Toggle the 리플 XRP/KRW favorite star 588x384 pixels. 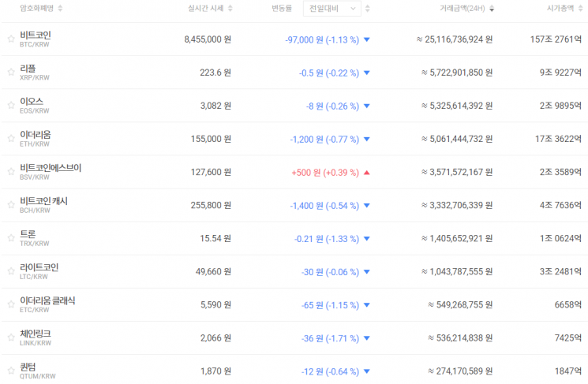click(11, 72)
